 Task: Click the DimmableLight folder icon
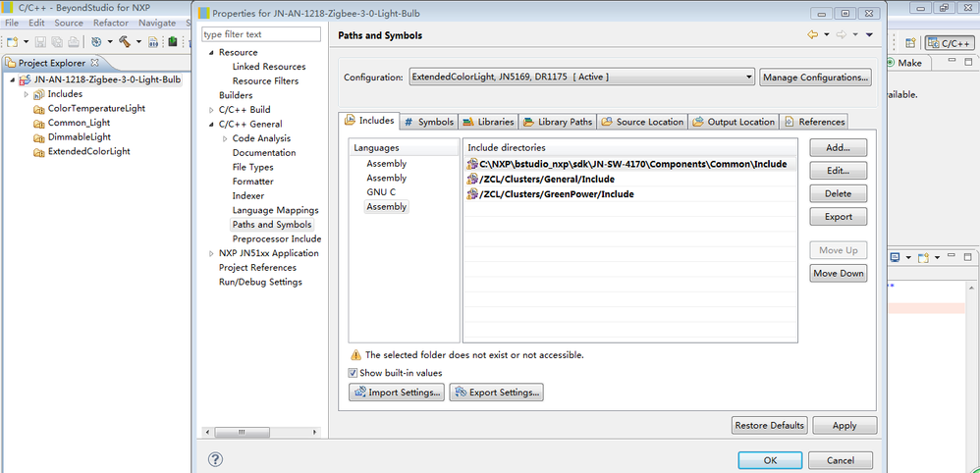[38, 137]
